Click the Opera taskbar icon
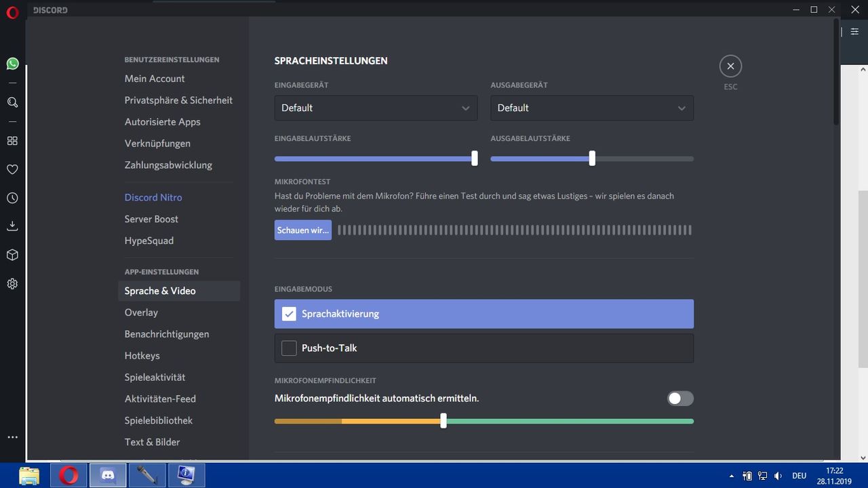Screen dimensions: 868x488 pyautogui.click(x=68, y=474)
